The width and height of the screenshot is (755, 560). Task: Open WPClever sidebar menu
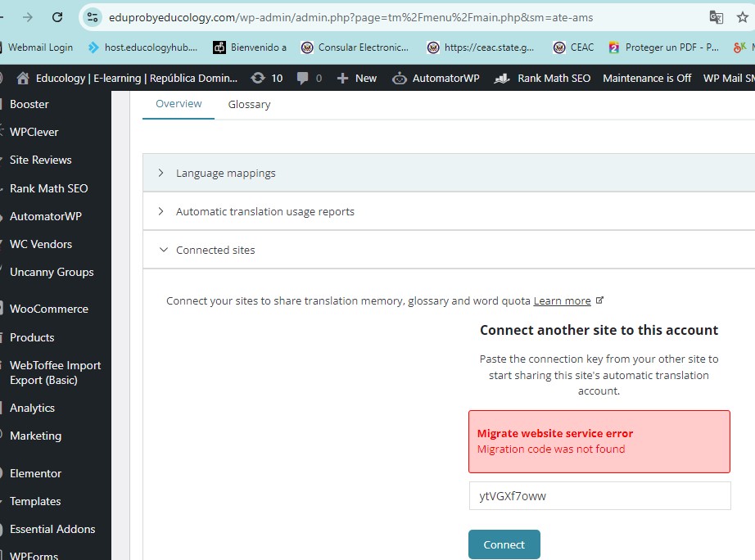pyautogui.click(x=34, y=132)
